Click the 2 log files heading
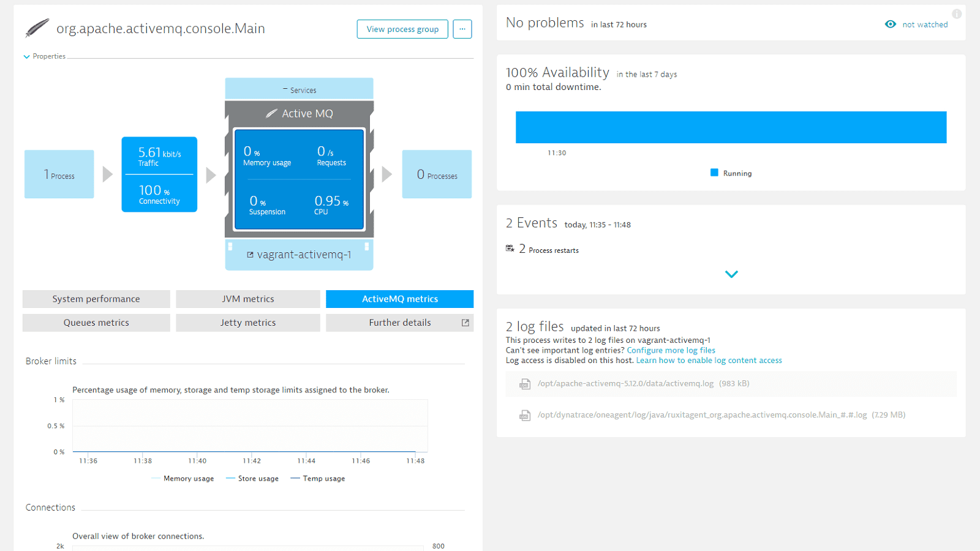The width and height of the screenshot is (980, 551). point(535,327)
